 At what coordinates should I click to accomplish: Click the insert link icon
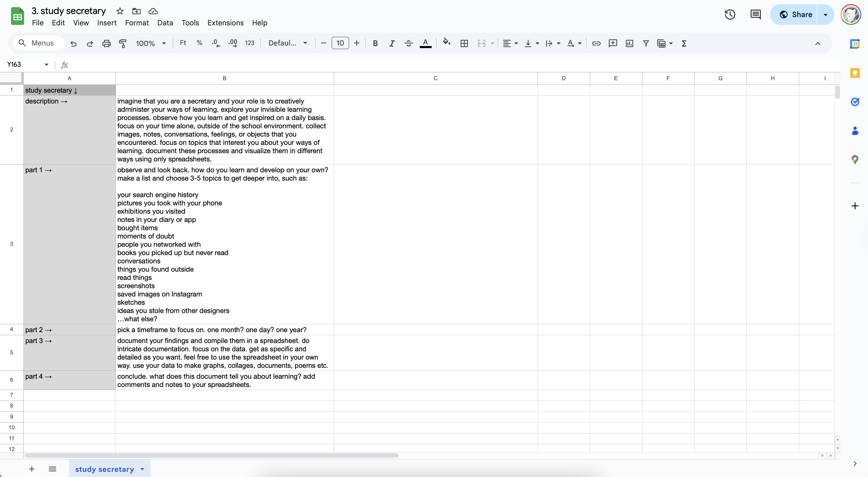(x=596, y=43)
